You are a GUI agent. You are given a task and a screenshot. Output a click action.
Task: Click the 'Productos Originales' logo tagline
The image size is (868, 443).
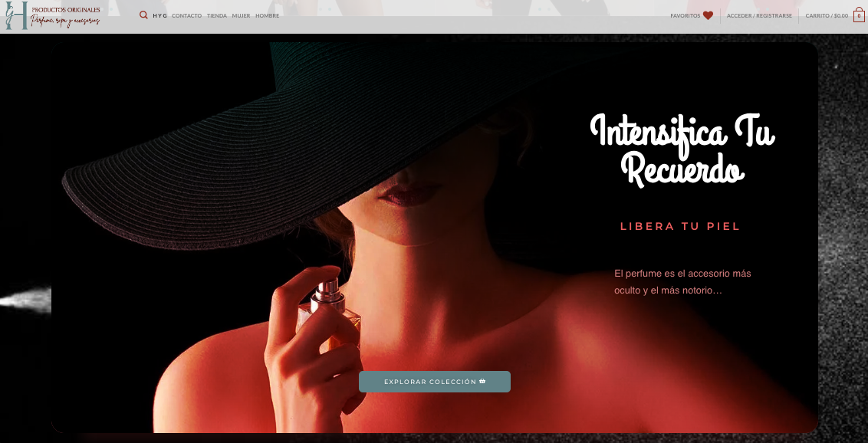pos(65,9)
